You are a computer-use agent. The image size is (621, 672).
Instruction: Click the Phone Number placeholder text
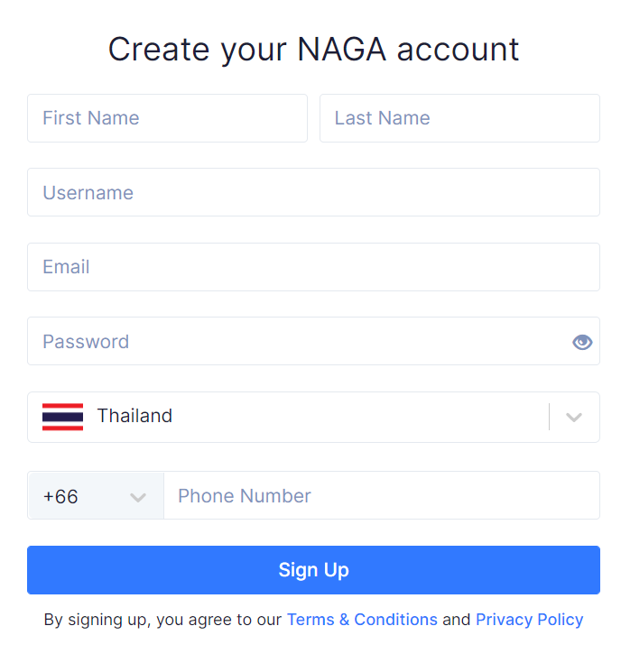click(x=245, y=496)
